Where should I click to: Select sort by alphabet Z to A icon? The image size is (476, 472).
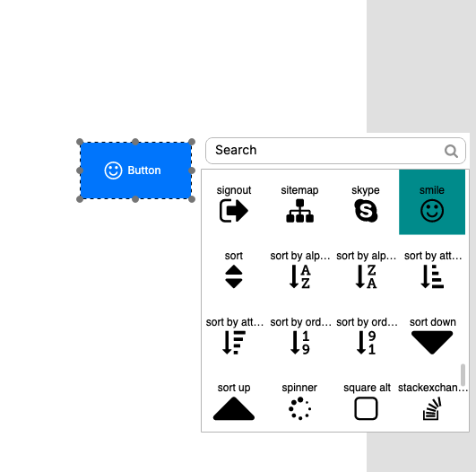tap(366, 276)
